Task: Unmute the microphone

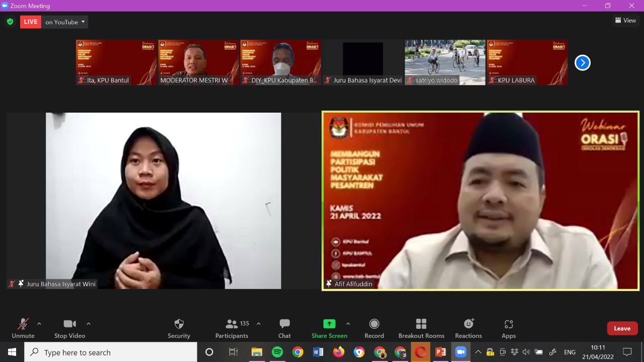Action: [23, 328]
